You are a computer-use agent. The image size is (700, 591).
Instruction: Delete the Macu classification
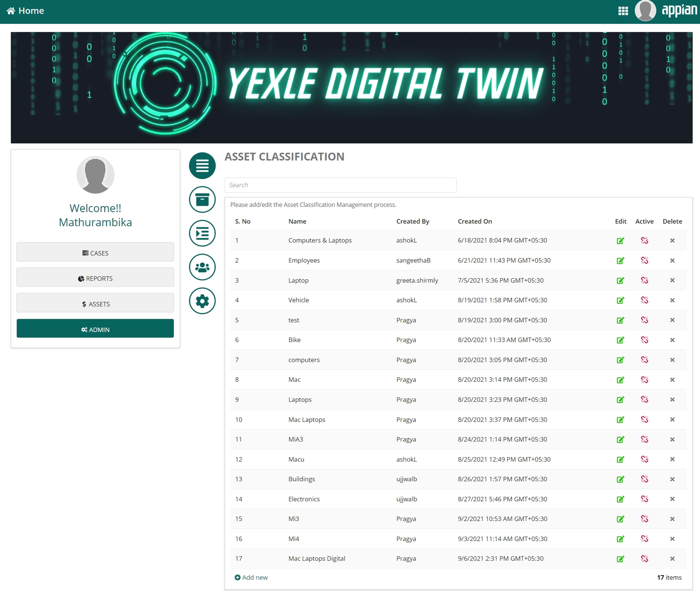pos(672,459)
